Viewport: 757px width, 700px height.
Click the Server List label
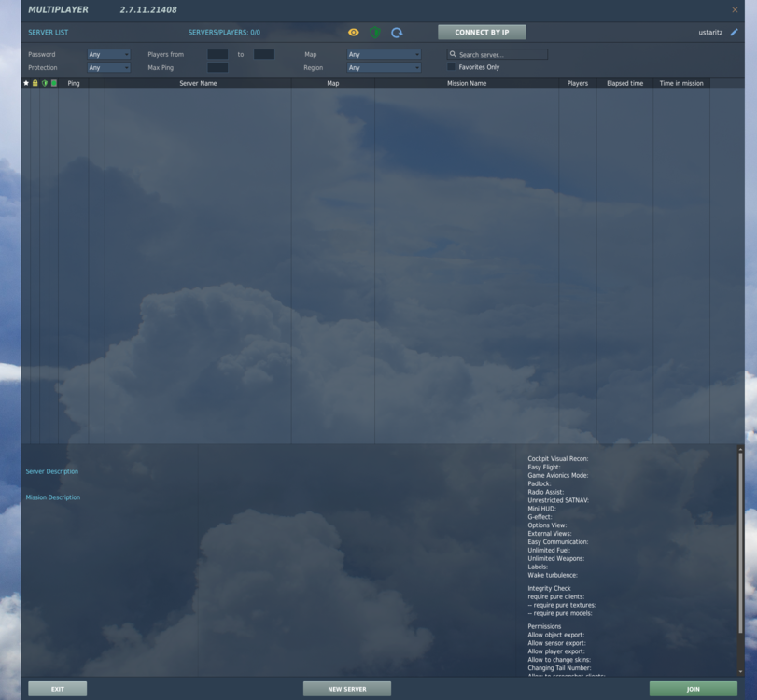pyautogui.click(x=49, y=33)
